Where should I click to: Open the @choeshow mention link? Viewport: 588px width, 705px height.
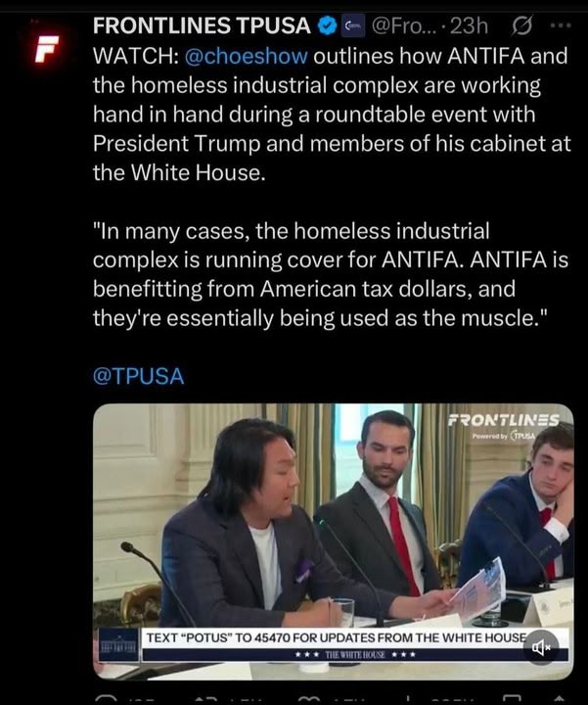[247, 56]
